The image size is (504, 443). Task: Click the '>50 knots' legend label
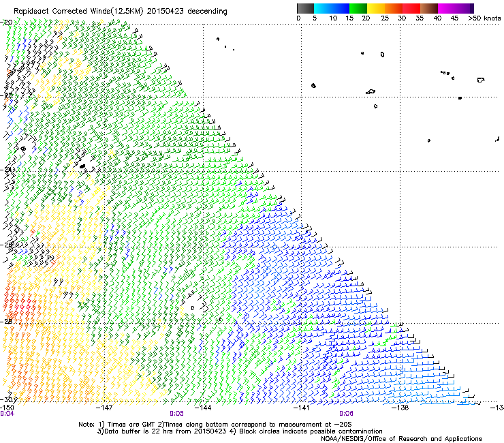click(x=484, y=18)
